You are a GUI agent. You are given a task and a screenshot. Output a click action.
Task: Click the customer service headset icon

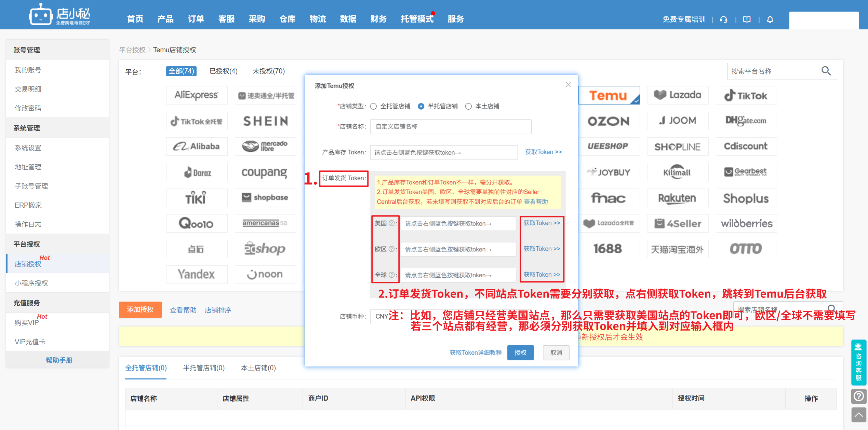[x=723, y=19]
